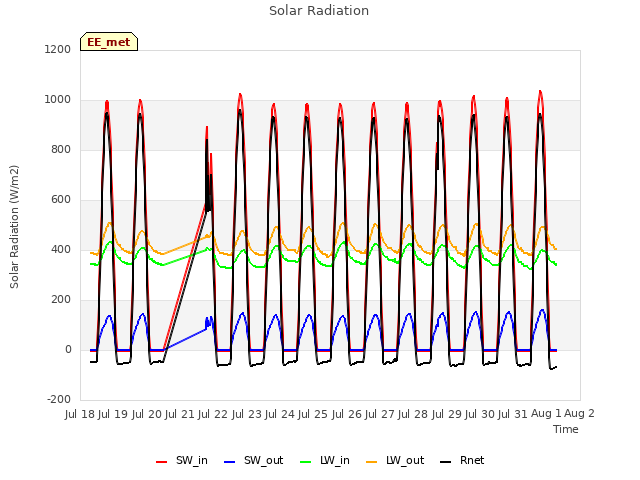
Task: Click the Jul 18 x-axis label
Action: coord(80,414)
